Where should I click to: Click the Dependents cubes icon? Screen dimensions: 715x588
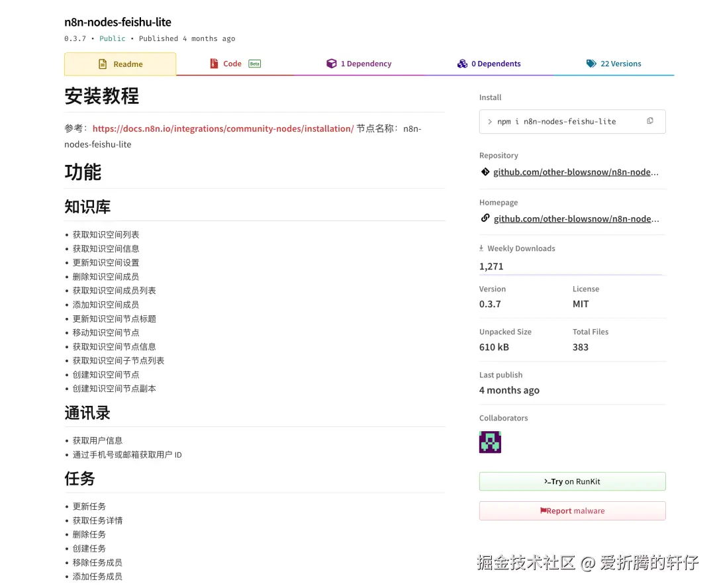coord(462,64)
